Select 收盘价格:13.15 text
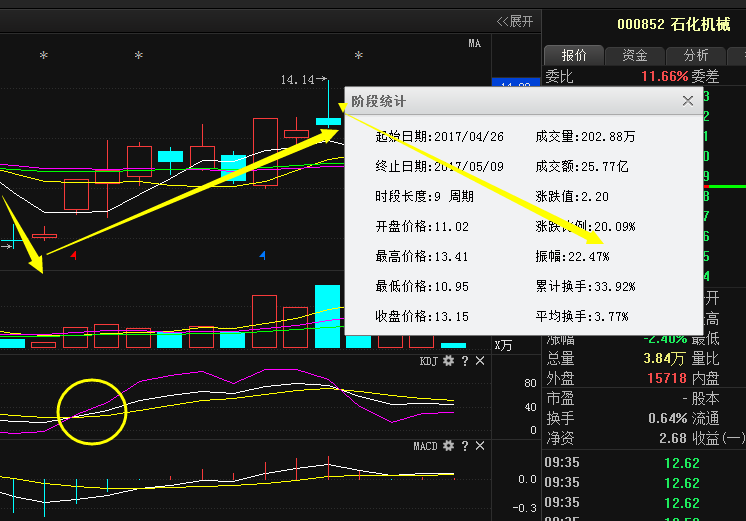 422,317
